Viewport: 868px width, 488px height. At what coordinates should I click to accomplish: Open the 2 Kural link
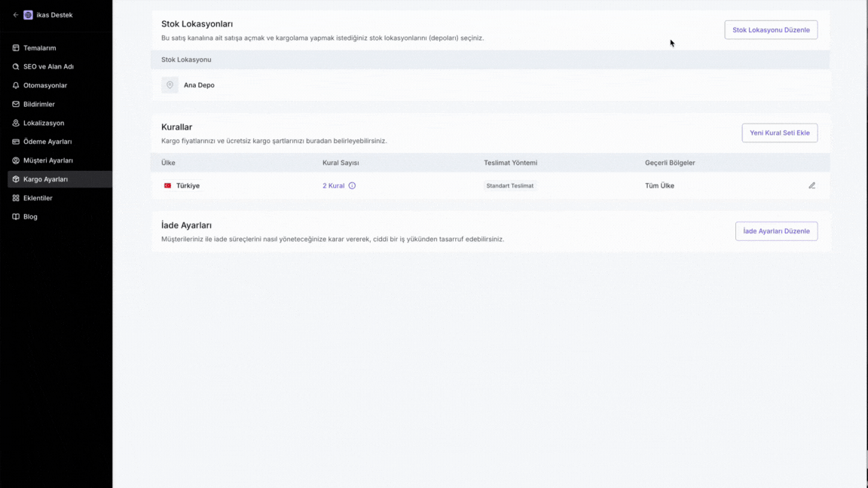(x=333, y=185)
